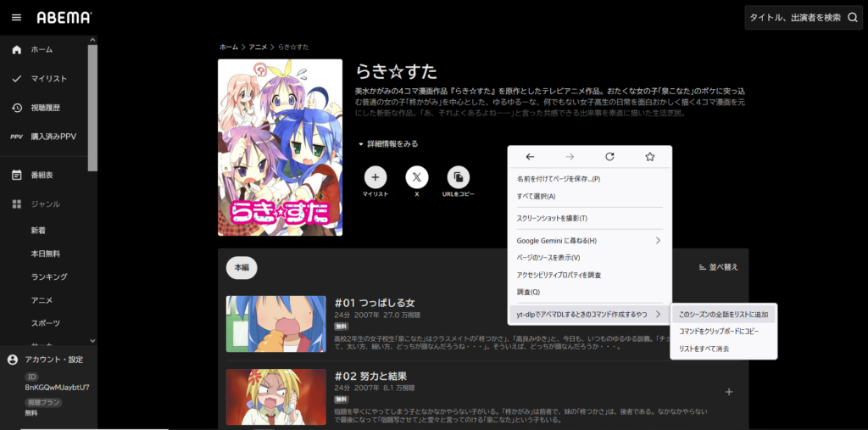Expand 詳細情報をみる details section
The image size is (868, 430).
(387, 144)
